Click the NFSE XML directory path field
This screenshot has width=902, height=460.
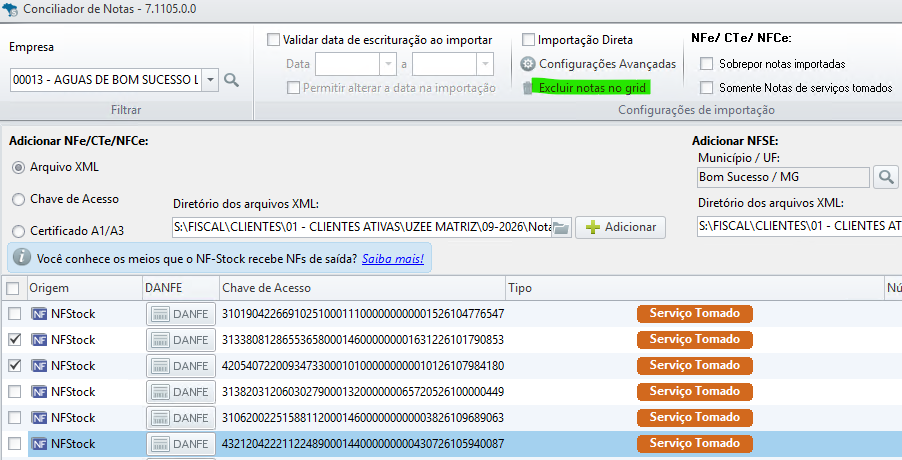click(799, 226)
